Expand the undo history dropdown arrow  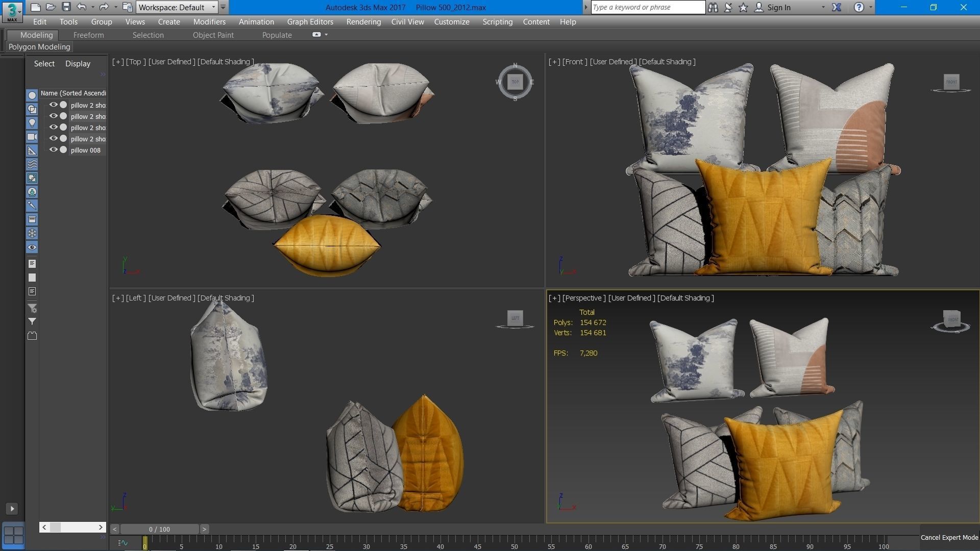point(92,7)
